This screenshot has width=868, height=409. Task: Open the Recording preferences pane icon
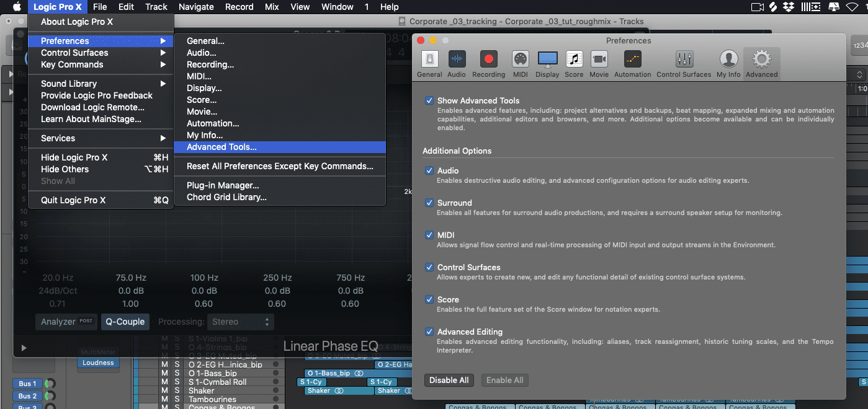click(488, 59)
